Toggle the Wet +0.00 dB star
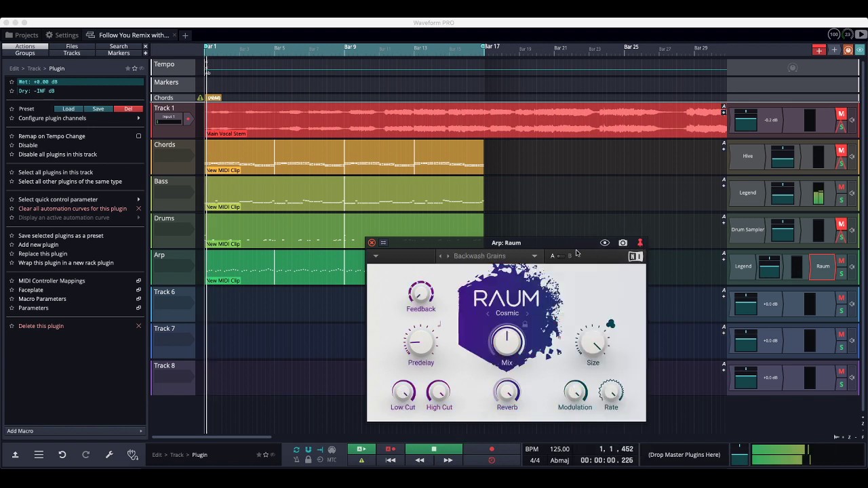Viewport: 868px width, 488px height. pyautogui.click(x=12, y=82)
